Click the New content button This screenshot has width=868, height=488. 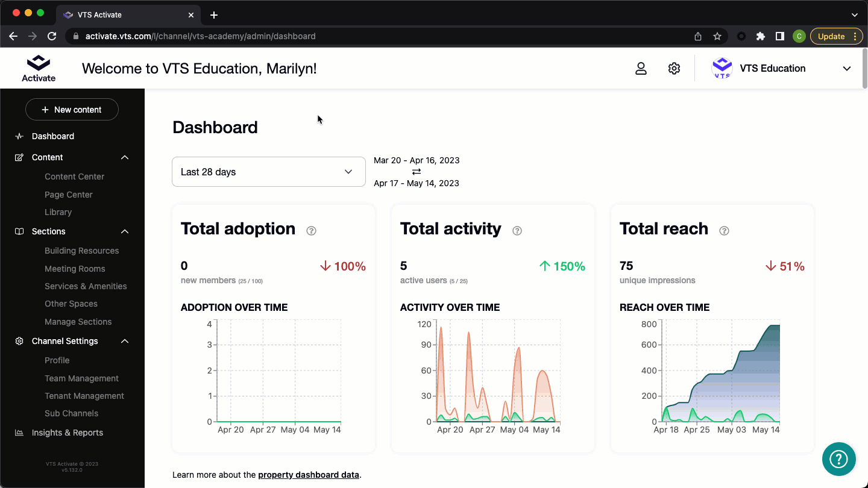click(72, 110)
